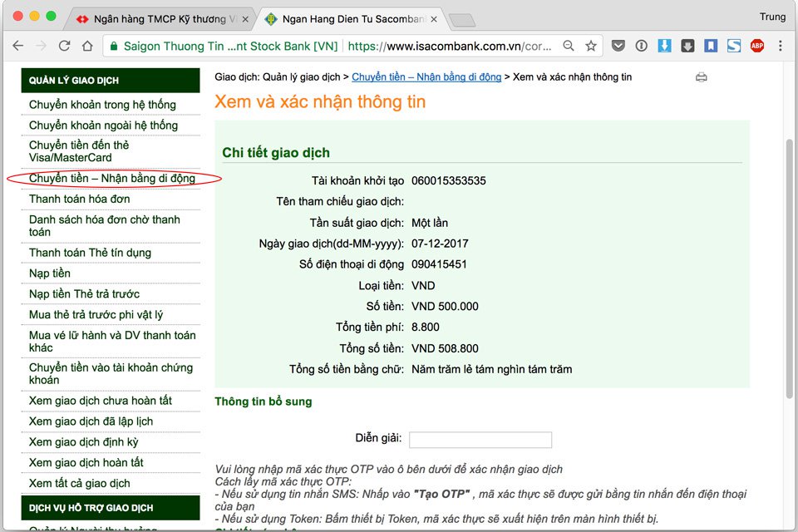Click the Một lần frequency value

pos(430,223)
